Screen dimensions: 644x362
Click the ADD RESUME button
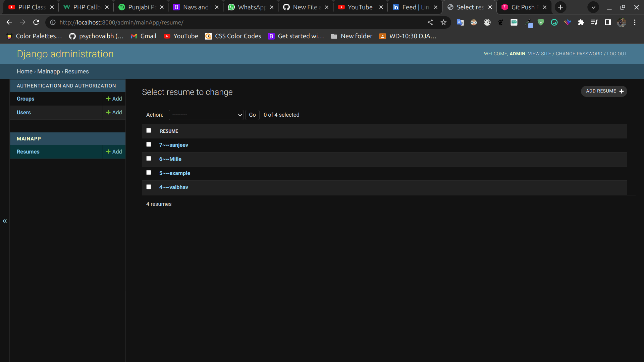pos(604,91)
